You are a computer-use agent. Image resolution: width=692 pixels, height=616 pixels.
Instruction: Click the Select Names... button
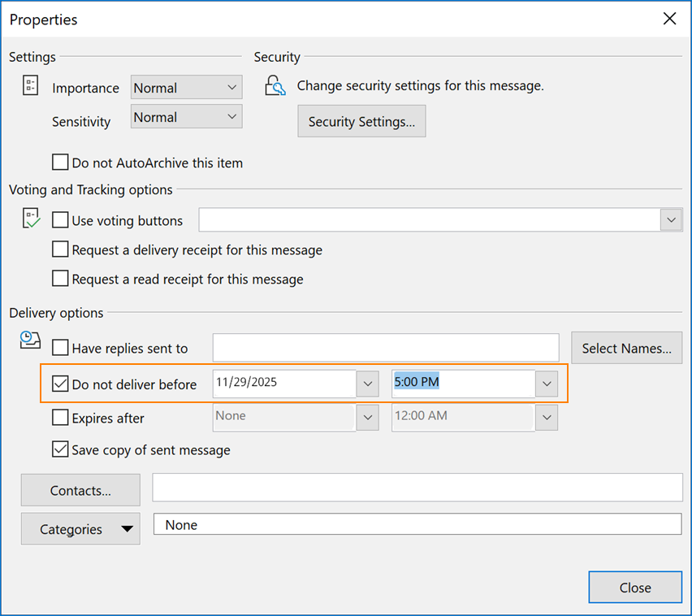coord(627,348)
